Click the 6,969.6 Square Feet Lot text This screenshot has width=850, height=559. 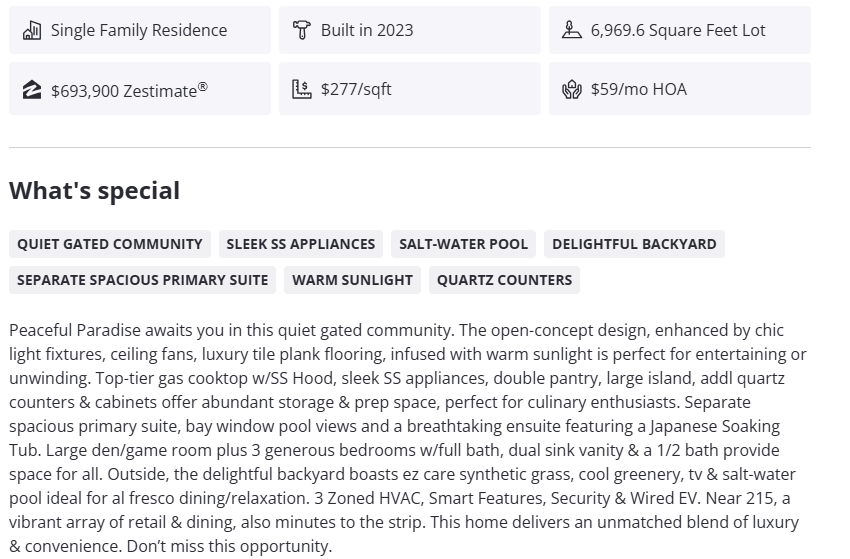[x=678, y=30]
